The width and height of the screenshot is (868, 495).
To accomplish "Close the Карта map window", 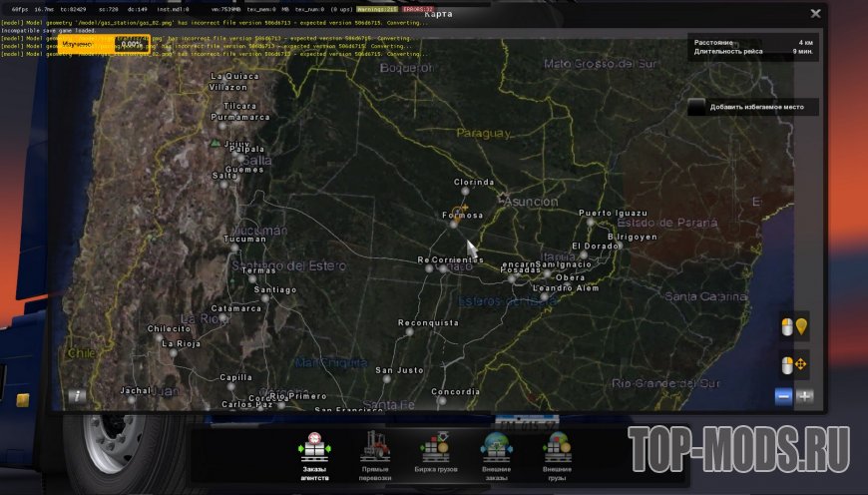I will tap(816, 14).
